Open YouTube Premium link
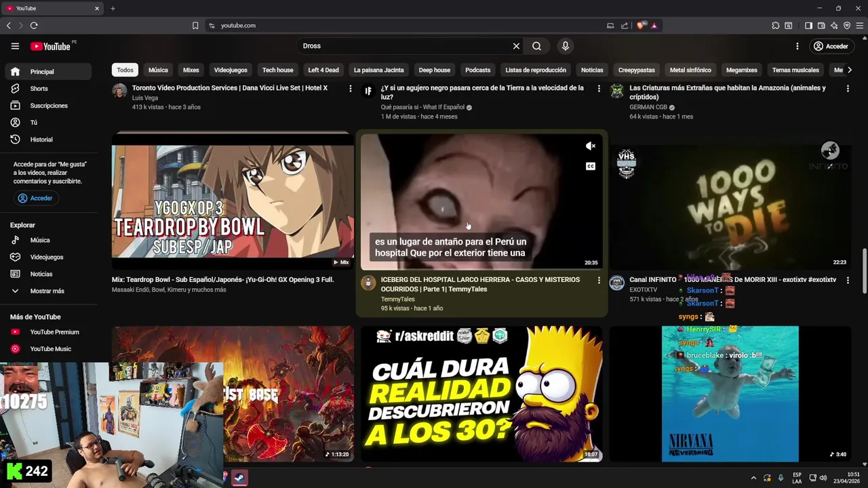Image resolution: width=868 pixels, height=488 pixels. tap(47, 332)
